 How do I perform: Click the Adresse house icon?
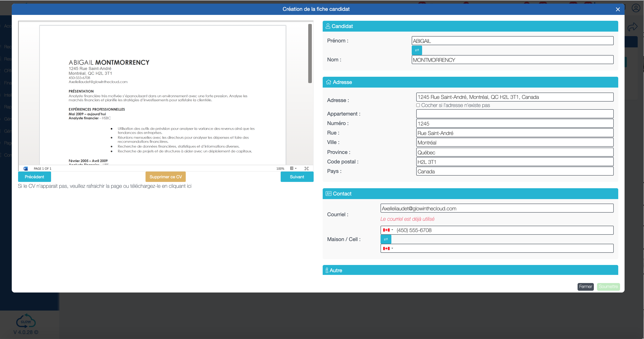pyautogui.click(x=329, y=82)
